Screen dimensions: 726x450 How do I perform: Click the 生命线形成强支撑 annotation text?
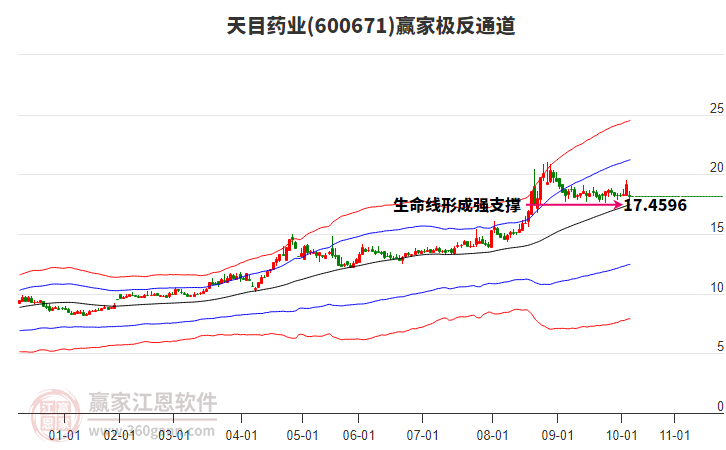457,205
